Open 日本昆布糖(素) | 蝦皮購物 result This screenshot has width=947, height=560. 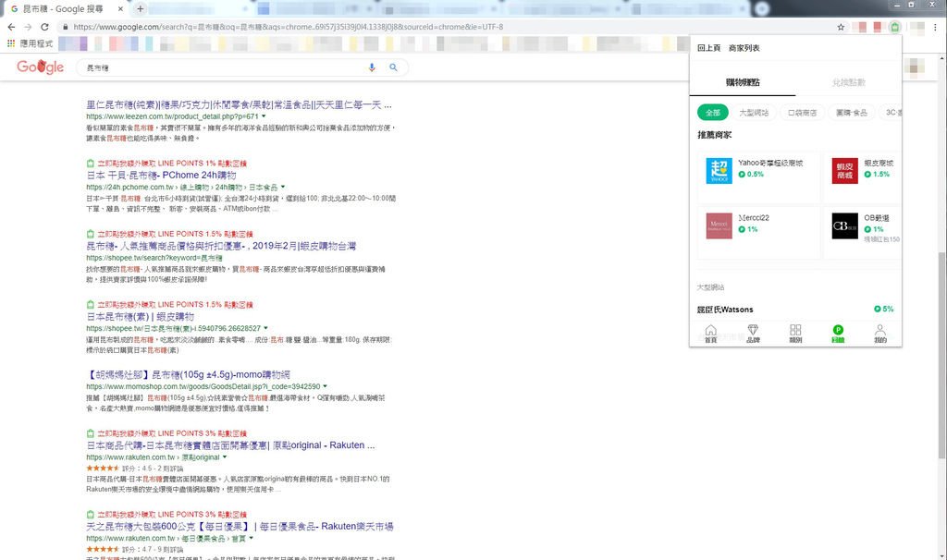141,316
